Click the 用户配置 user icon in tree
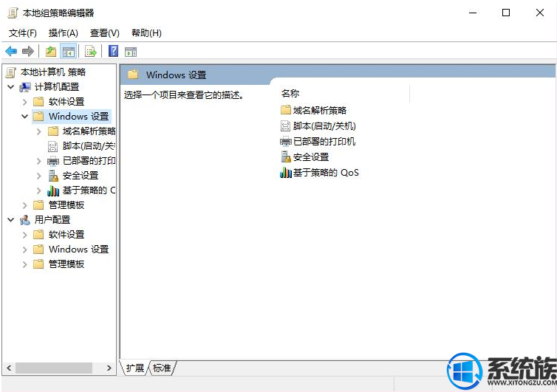The image size is (557, 392). coord(25,220)
